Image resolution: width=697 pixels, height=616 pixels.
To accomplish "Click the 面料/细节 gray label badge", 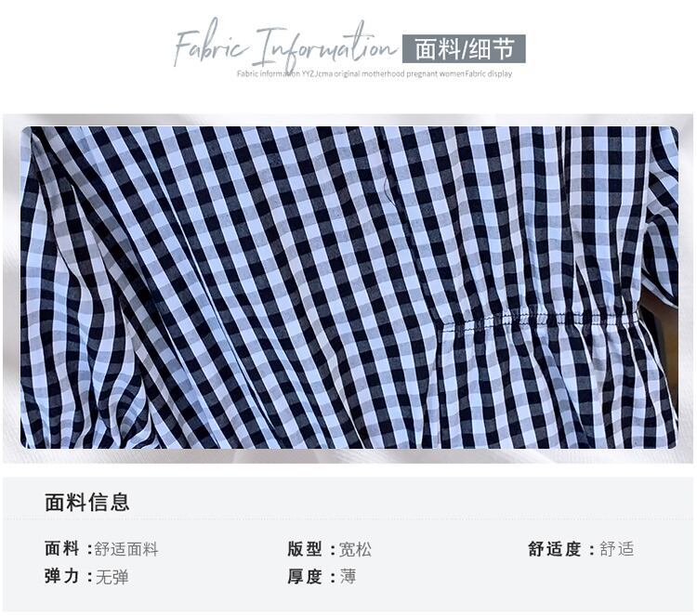I will pyautogui.click(x=464, y=49).
